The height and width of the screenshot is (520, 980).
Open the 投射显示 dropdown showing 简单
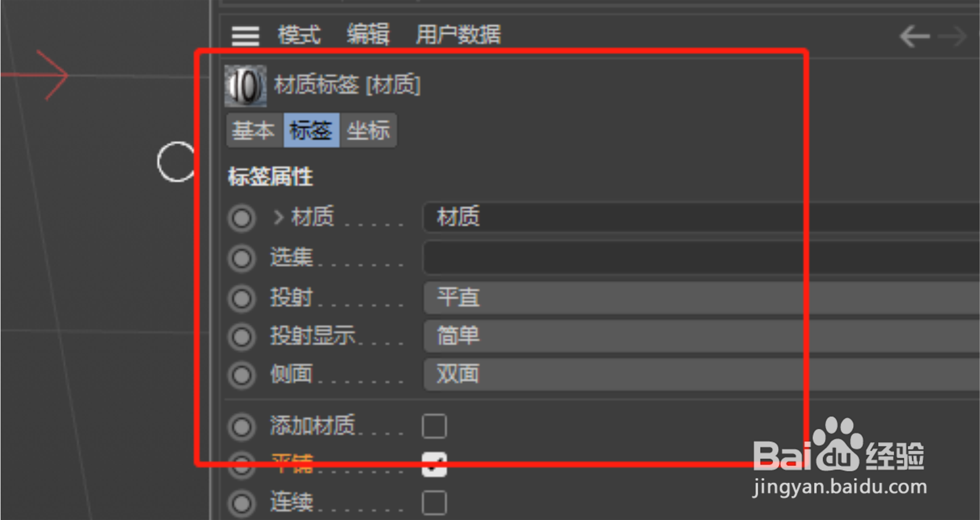click(x=701, y=336)
